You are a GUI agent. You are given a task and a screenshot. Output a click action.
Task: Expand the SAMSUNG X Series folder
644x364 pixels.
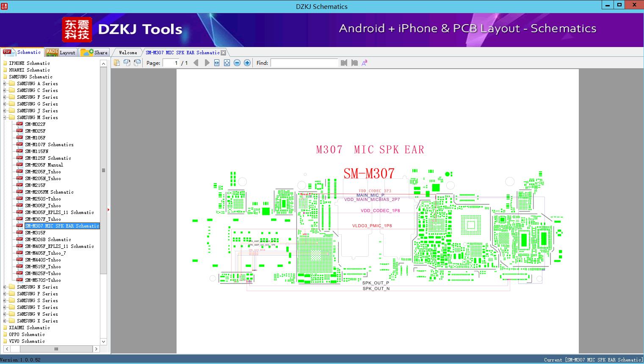(5, 321)
